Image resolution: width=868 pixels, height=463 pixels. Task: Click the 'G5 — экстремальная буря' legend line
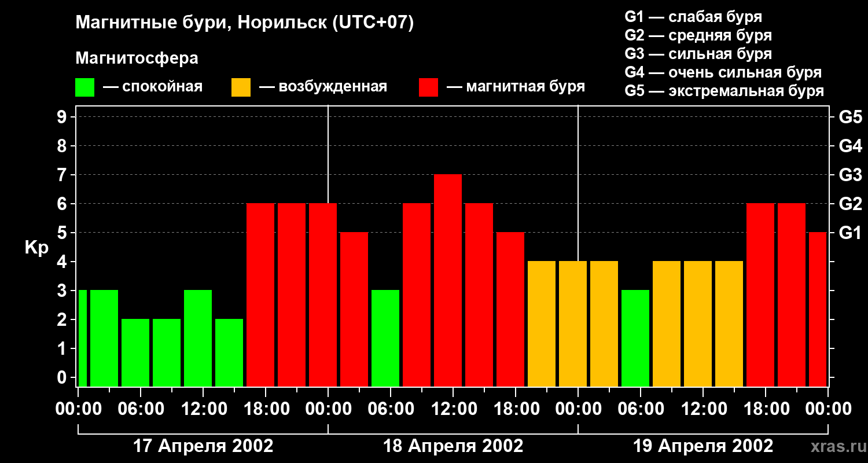click(x=724, y=91)
